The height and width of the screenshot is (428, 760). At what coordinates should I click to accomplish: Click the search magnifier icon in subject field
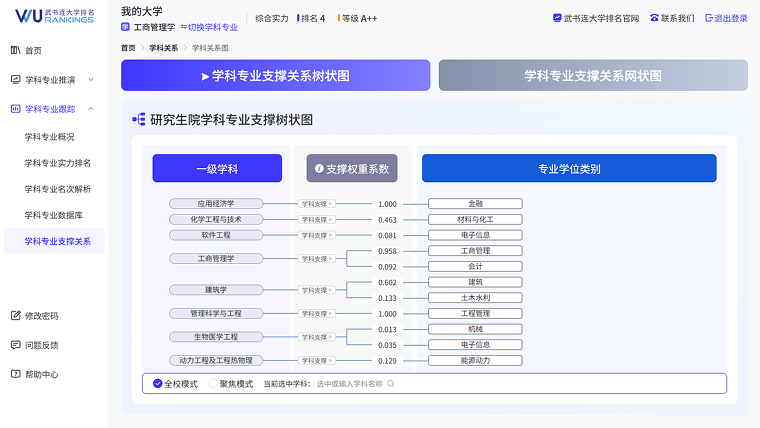click(391, 383)
